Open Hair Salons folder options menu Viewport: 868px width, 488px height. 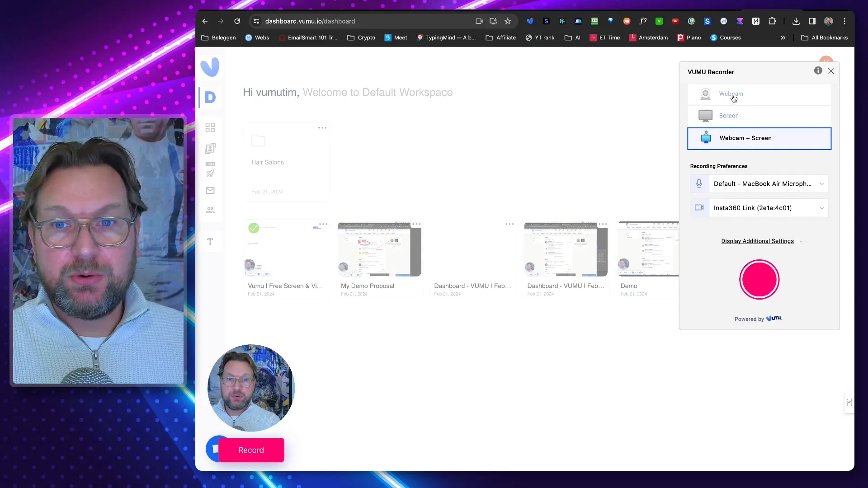[x=322, y=128]
